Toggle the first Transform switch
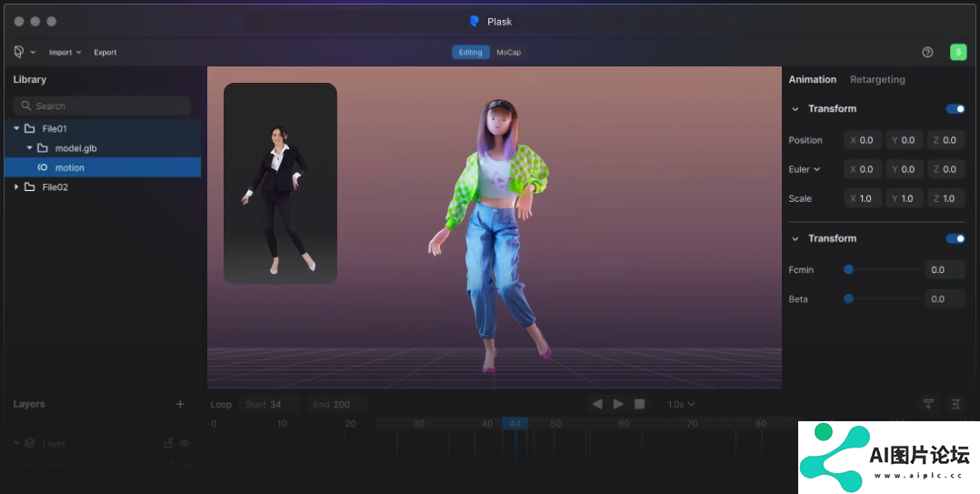This screenshot has width=980, height=494. pyautogui.click(x=955, y=109)
